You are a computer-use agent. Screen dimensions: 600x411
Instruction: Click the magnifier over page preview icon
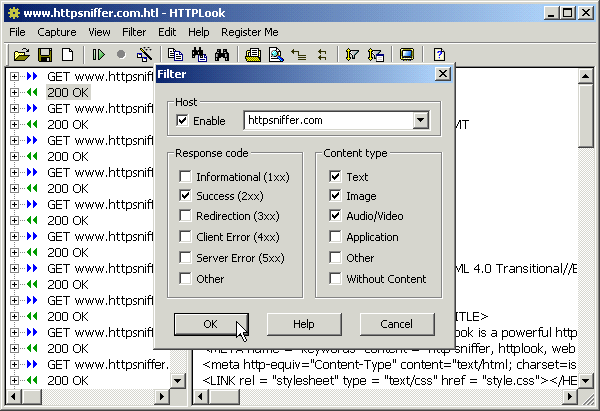pos(276,55)
